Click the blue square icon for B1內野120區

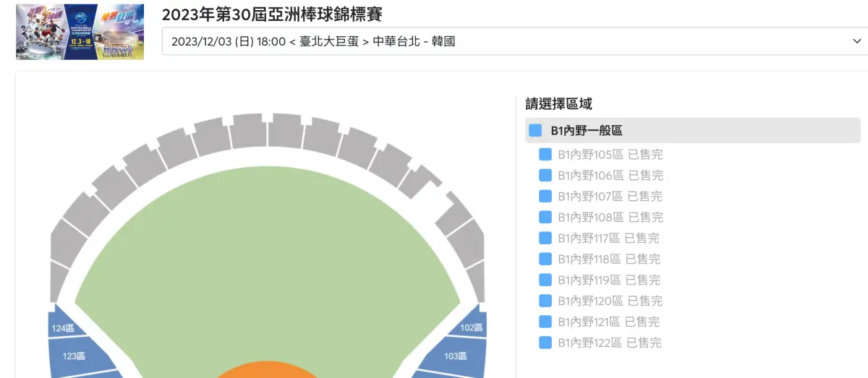pos(545,301)
